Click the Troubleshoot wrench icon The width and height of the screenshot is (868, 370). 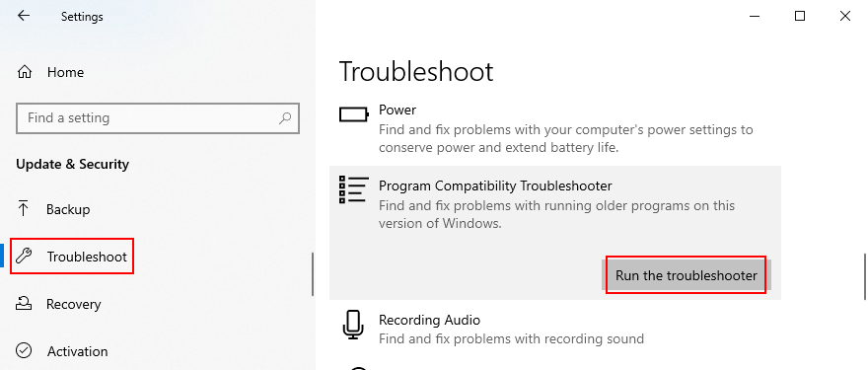click(x=24, y=257)
